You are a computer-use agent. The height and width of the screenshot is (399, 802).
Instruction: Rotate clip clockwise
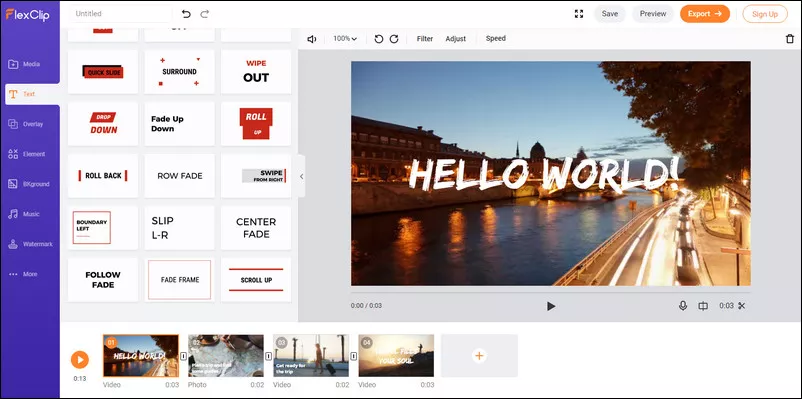394,39
